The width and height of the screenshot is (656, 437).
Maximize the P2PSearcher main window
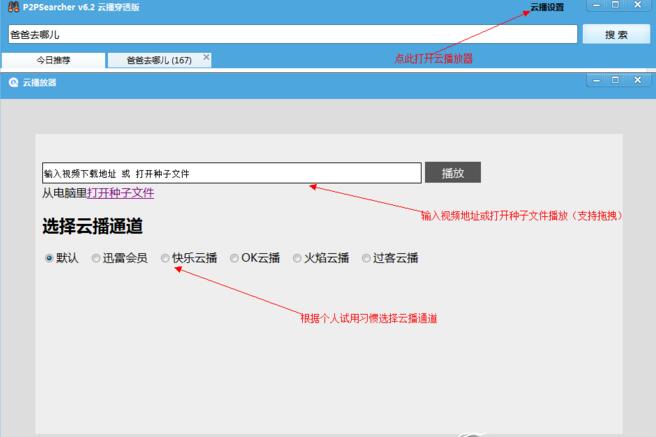[x=615, y=5]
